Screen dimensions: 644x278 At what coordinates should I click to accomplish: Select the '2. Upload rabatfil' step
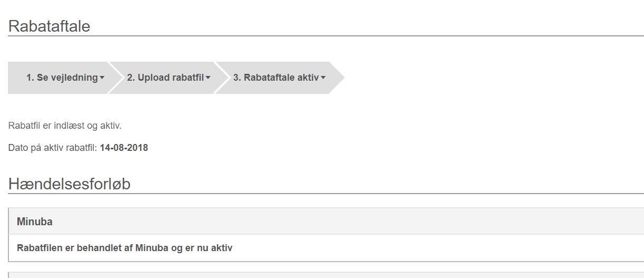[x=169, y=78]
